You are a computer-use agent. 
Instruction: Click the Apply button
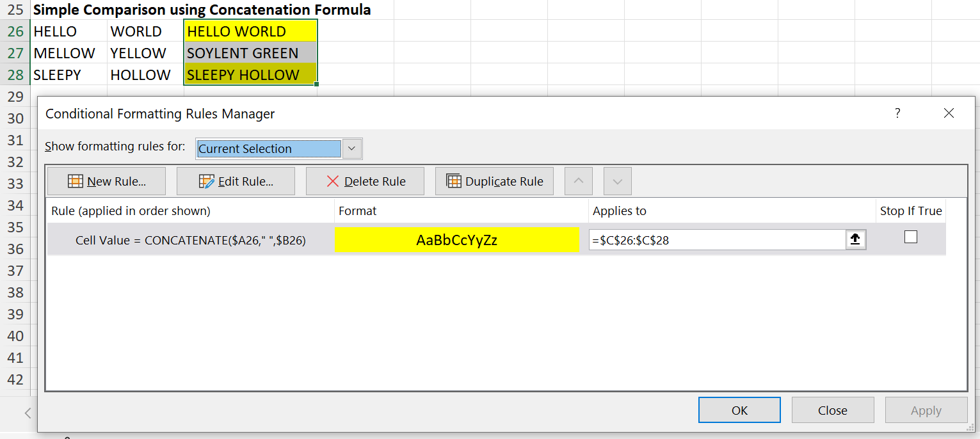(926, 410)
